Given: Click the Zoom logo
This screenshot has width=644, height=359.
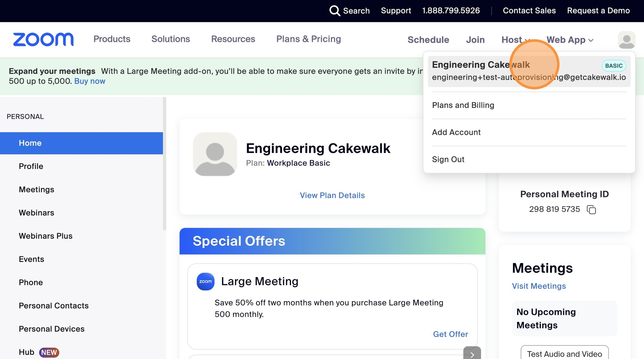Looking at the screenshot, I should coord(43,39).
